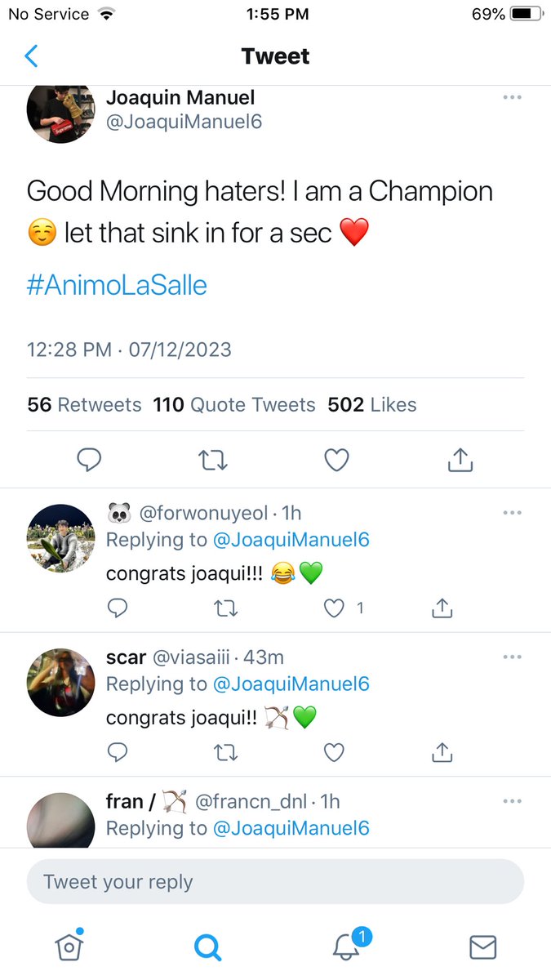This screenshot has height=980, width=551.
Task: View the 110 Quote Tweets list
Action: pos(234,404)
